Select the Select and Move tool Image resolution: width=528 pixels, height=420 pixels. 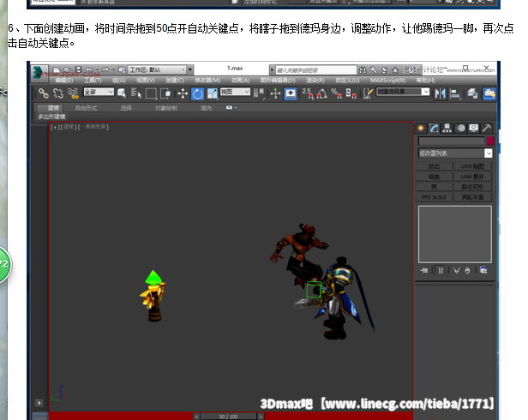[x=183, y=93]
